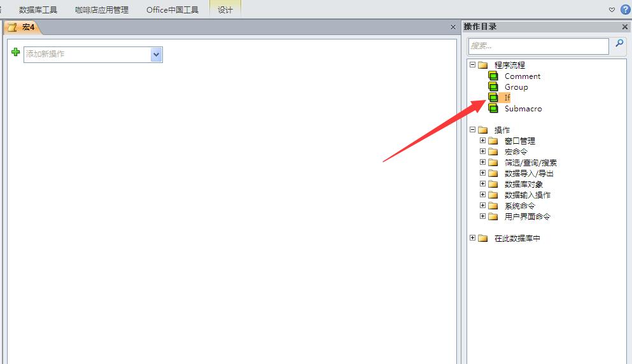This screenshot has width=632, height=364.
Task: Select the 数据导入/导出 text label
Action: pyautogui.click(x=529, y=174)
